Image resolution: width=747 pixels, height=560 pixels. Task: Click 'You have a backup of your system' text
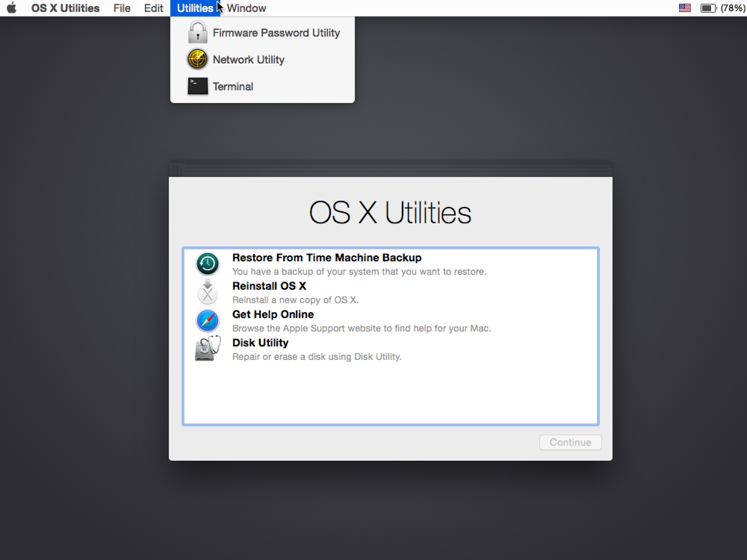(x=359, y=271)
